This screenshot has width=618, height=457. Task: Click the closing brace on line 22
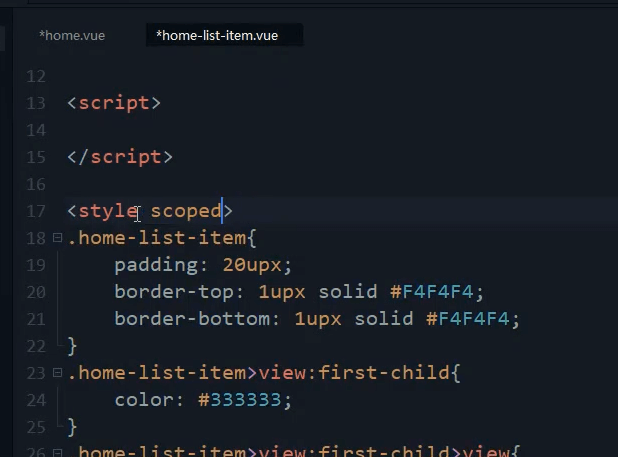tap(72, 346)
